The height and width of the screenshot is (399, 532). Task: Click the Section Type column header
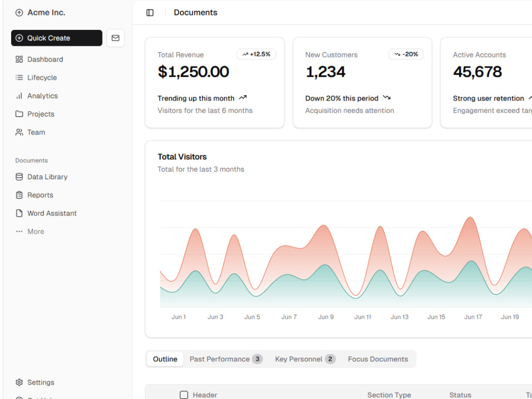[x=389, y=395]
